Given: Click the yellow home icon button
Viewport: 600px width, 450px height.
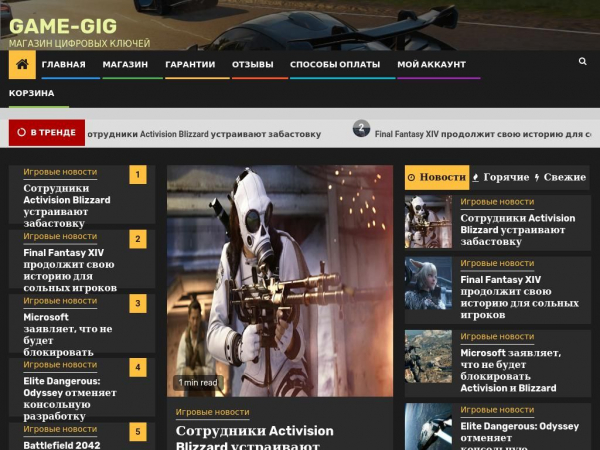Looking at the screenshot, I should 22,64.
